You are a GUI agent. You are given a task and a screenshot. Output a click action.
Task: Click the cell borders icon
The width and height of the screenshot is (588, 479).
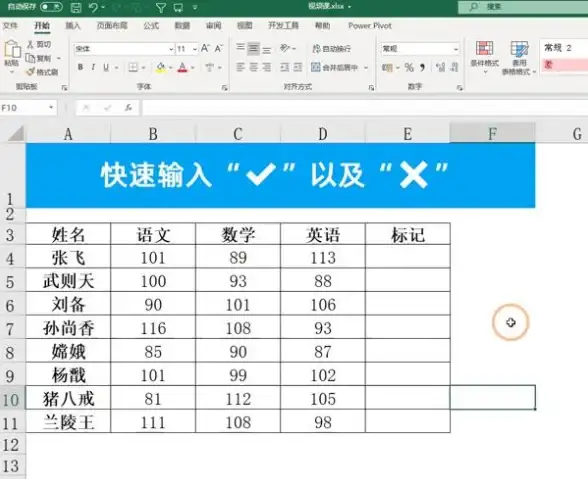click(x=133, y=68)
